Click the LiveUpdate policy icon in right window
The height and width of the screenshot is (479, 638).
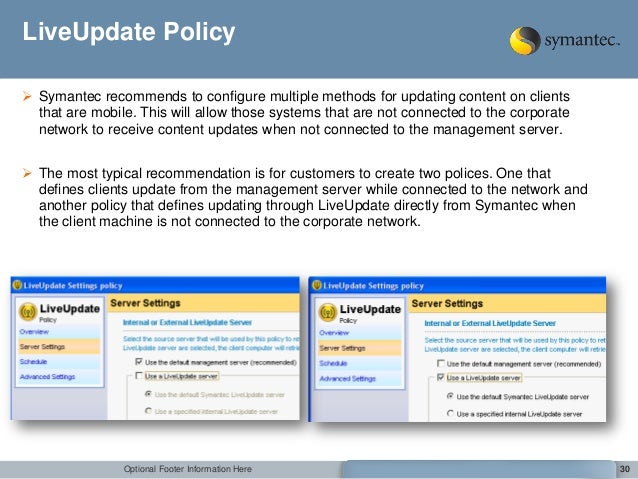pos(328,313)
